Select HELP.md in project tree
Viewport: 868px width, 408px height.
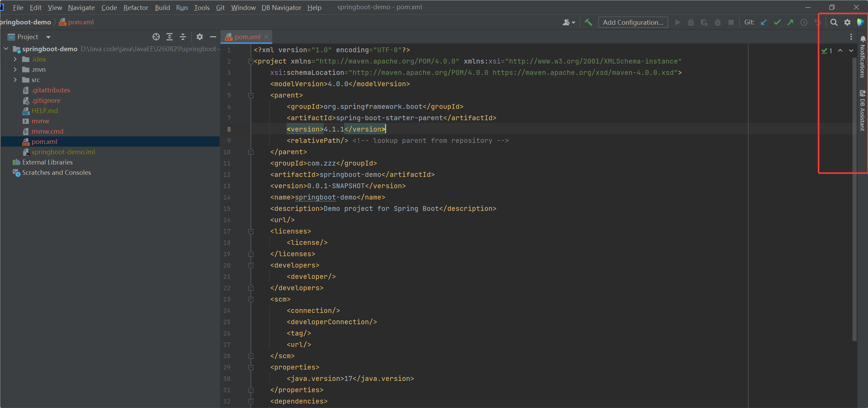click(45, 111)
